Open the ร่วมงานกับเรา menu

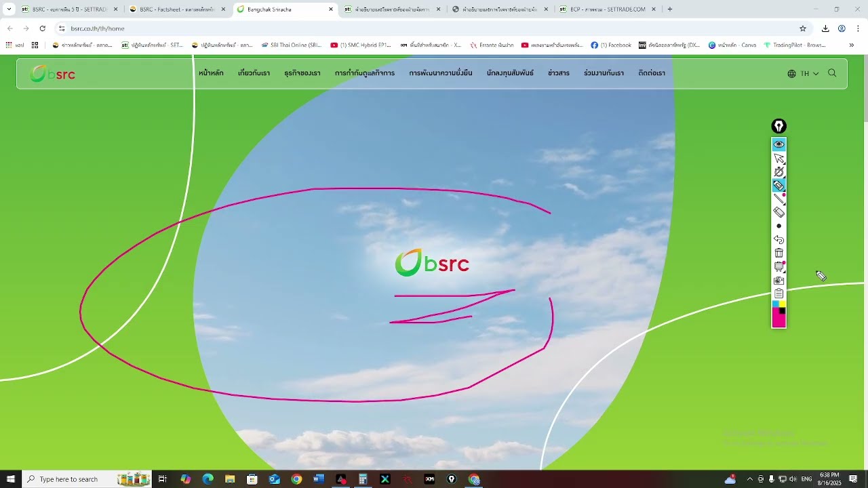[x=604, y=73]
